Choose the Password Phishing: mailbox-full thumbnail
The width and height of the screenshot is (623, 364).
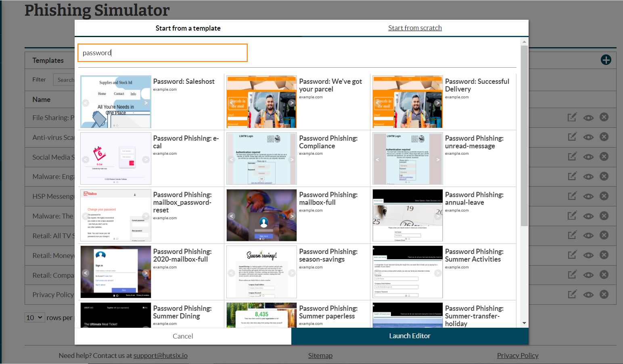tap(261, 215)
